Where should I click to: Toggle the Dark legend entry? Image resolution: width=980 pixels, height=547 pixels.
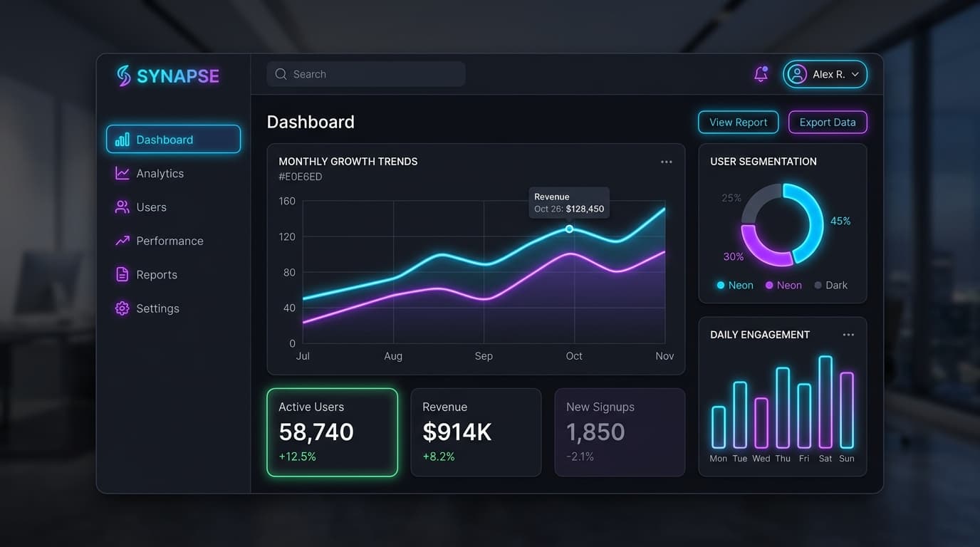(x=831, y=285)
